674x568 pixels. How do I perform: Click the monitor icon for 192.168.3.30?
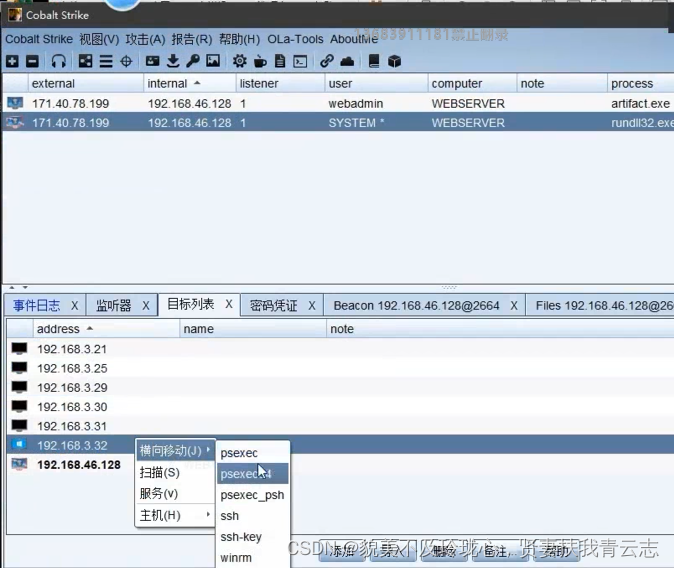(x=19, y=406)
